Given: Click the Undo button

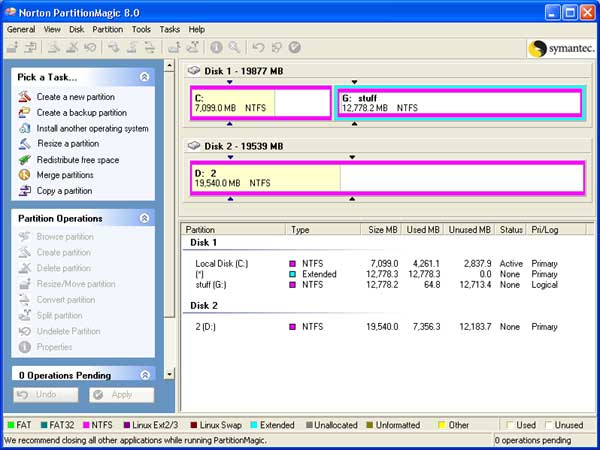Looking at the screenshot, I should pyautogui.click(x=46, y=395).
